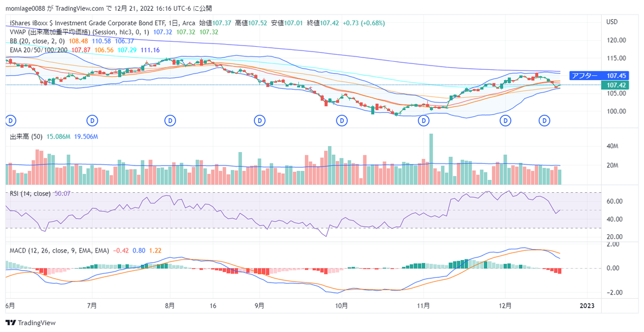Viewport: 644px width, 332px height.
Task: Click the MACD histogram value −0.42
Action: tap(121, 250)
